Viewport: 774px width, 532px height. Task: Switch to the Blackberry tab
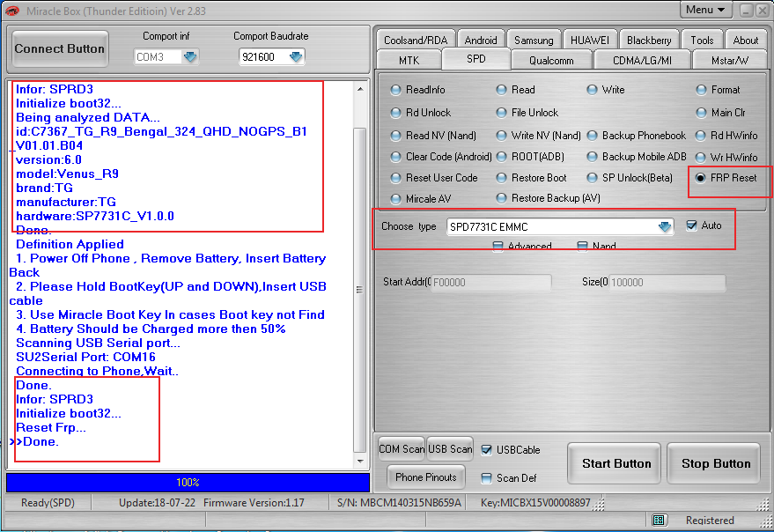pyautogui.click(x=649, y=40)
